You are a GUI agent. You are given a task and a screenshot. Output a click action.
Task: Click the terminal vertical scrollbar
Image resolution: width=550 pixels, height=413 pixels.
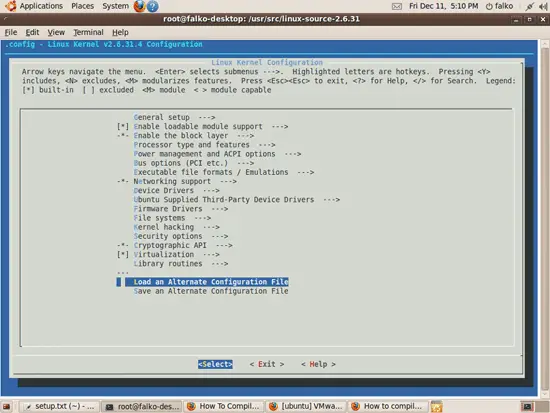[545, 218]
